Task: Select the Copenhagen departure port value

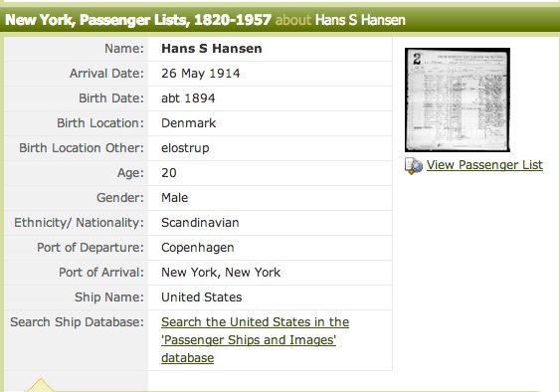Action: pyautogui.click(x=198, y=248)
